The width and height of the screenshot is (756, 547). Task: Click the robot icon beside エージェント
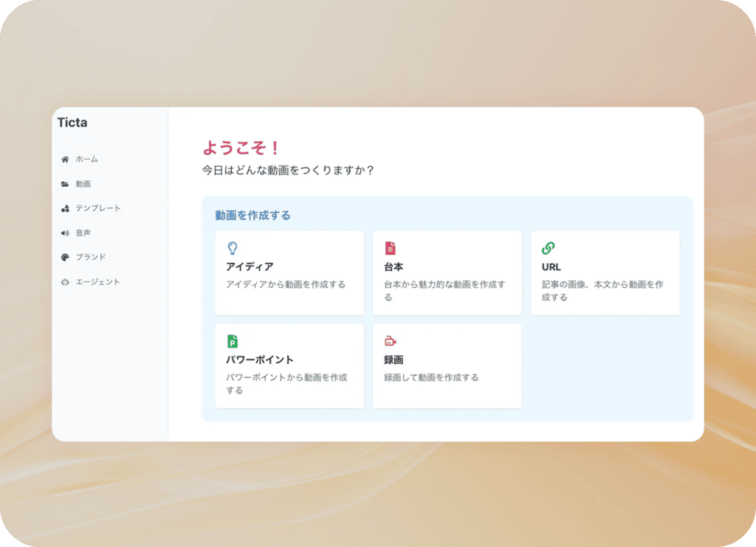(x=65, y=282)
